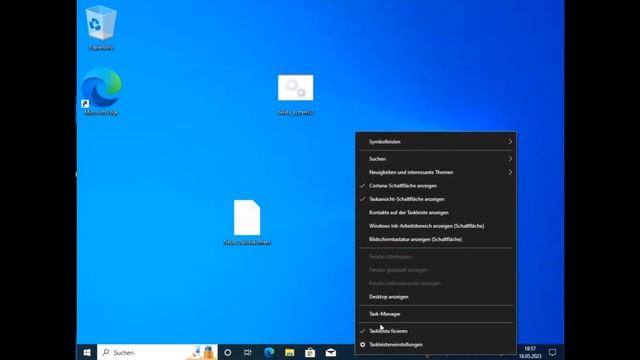640x360 pixels.
Task: Enable Windows Ink-Arbeitsbereich anzeigen (Schaltfläche)
Action: point(436,226)
